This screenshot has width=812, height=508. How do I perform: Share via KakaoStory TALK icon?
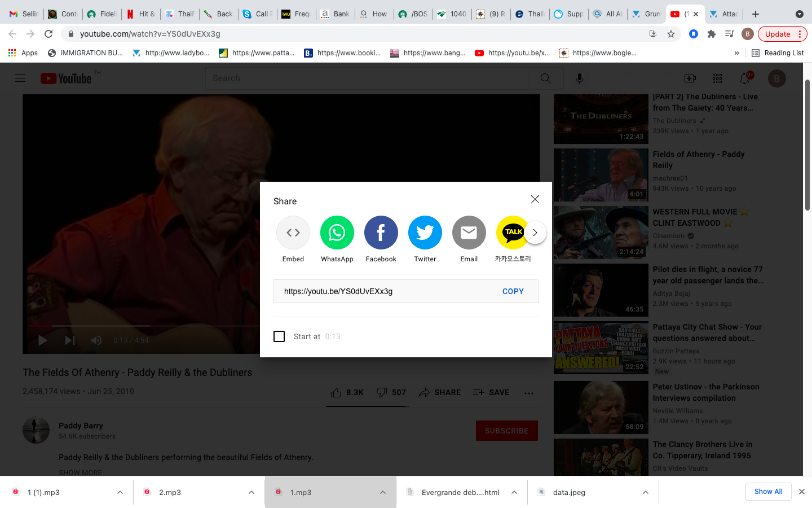(x=512, y=233)
